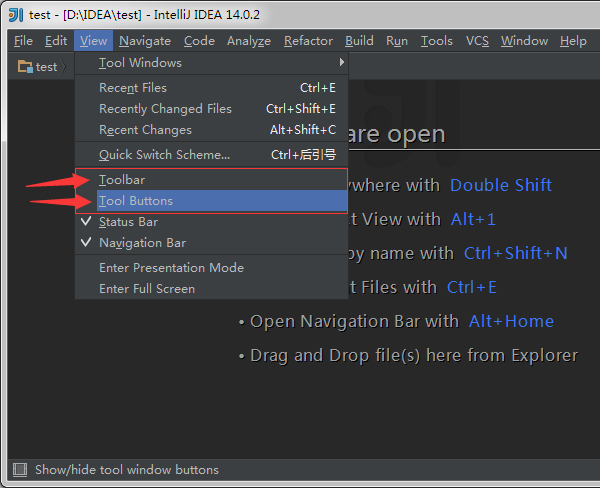Open the Run menu
The width and height of the screenshot is (600, 488).
(x=397, y=41)
